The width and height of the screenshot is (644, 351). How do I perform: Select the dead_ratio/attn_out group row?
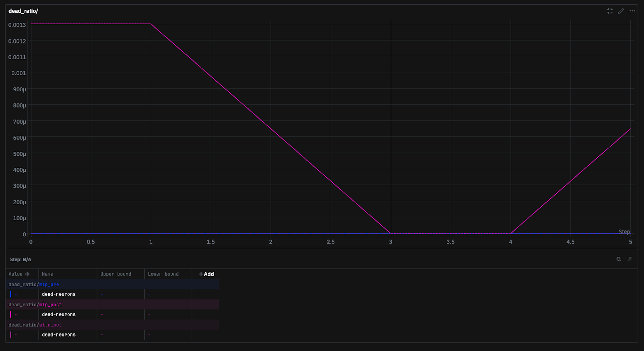112,324
